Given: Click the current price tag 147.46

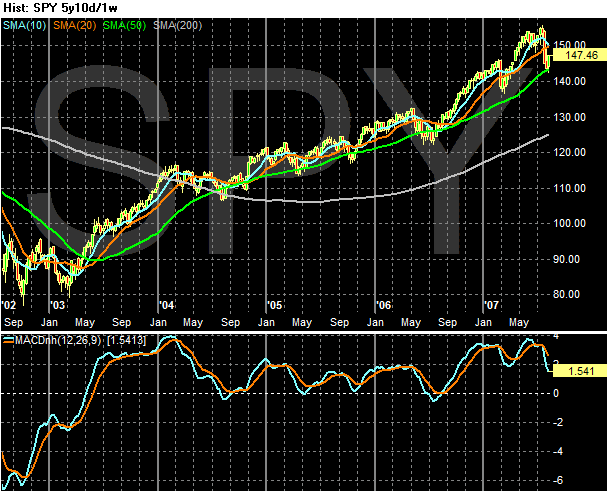Looking at the screenshot, I should point(580,55).
